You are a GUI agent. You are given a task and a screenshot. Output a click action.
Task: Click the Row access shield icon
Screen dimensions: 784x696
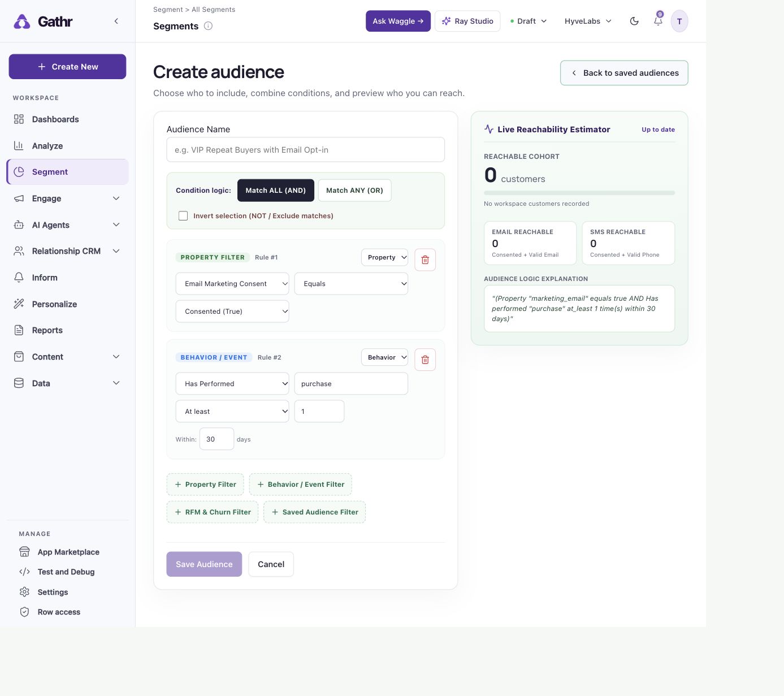24,612
